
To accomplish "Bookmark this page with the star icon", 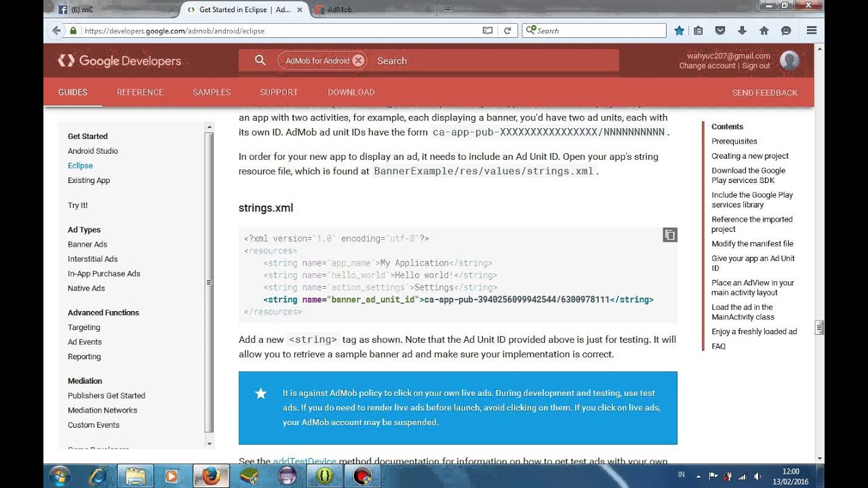I will tap(679, 30).
